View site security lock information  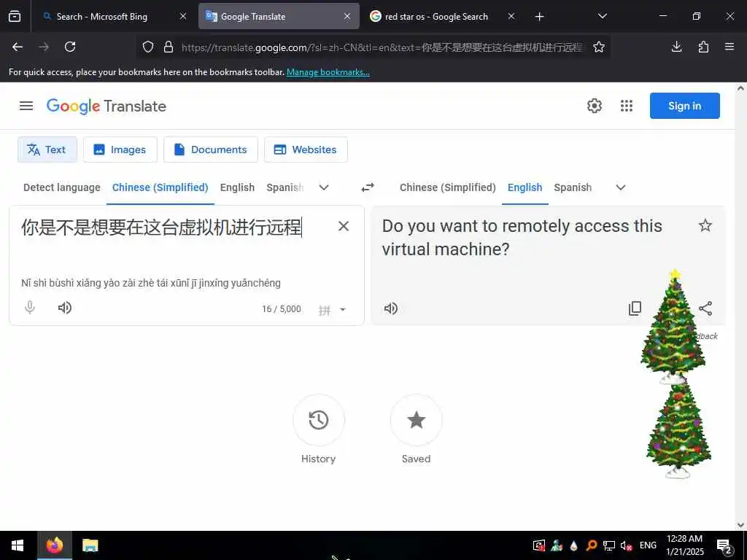pos(169,47)
